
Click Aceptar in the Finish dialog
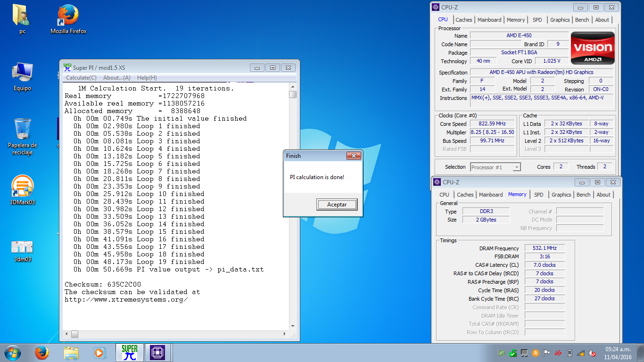pos(337,205)
